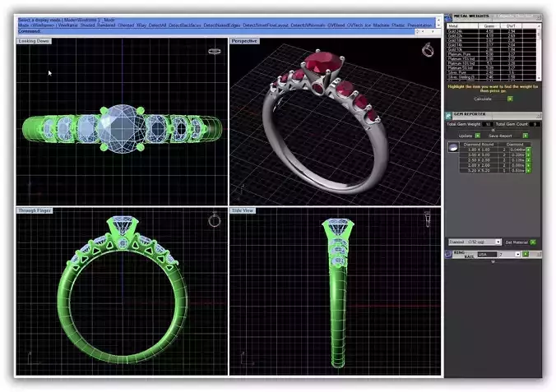The height and width of the screenshot is (392, 556).
Task: Choose DetectAll display mode option
Action: point(157,25)
